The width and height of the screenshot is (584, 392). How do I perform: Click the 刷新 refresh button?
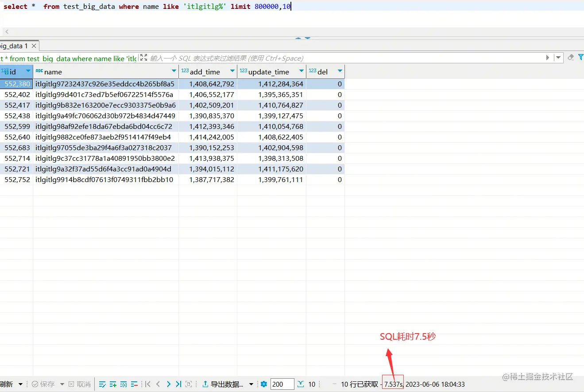click(7, 384)
